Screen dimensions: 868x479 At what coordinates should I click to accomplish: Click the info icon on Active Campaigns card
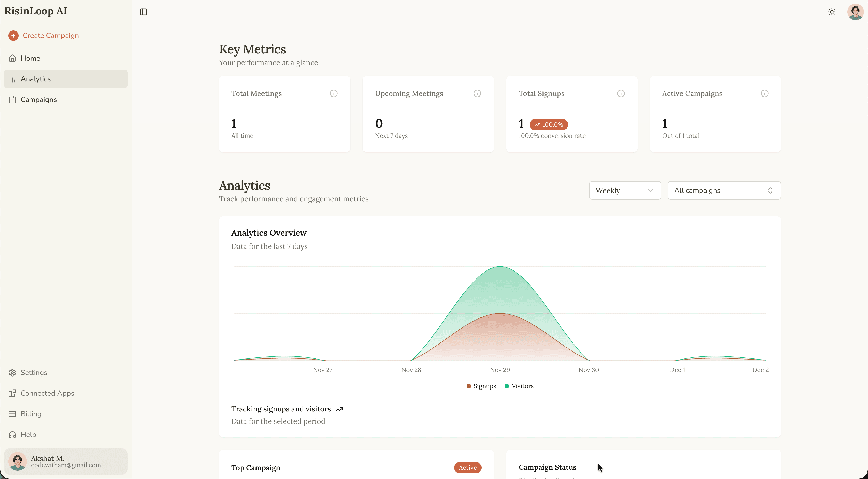[765, 93]
